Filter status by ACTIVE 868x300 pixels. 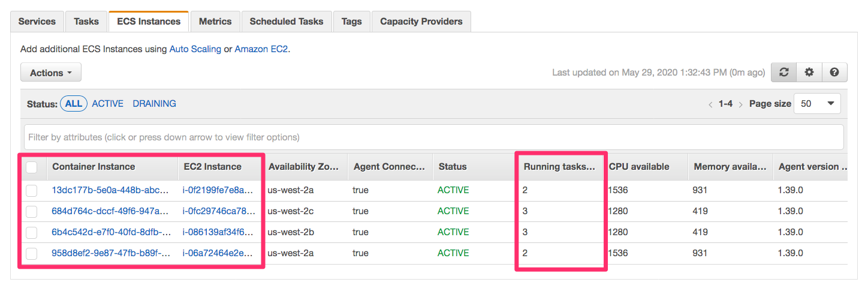(x=107, y=104)
